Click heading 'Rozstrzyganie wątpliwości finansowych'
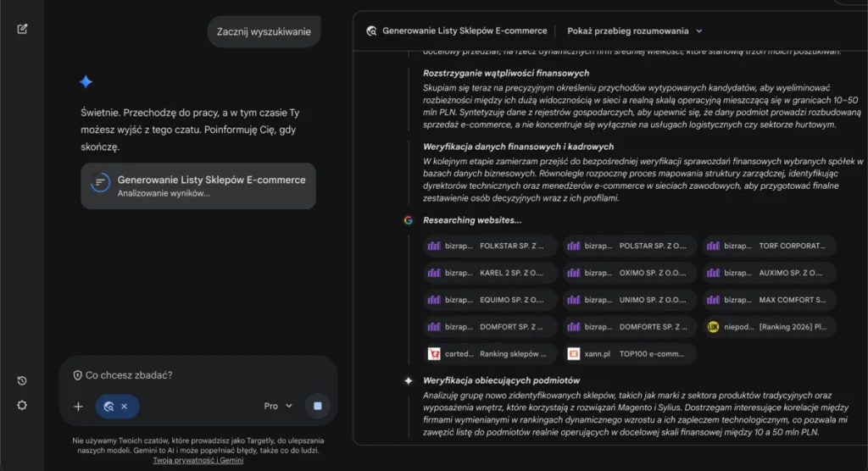868x471 pixels. pos(506,73)
